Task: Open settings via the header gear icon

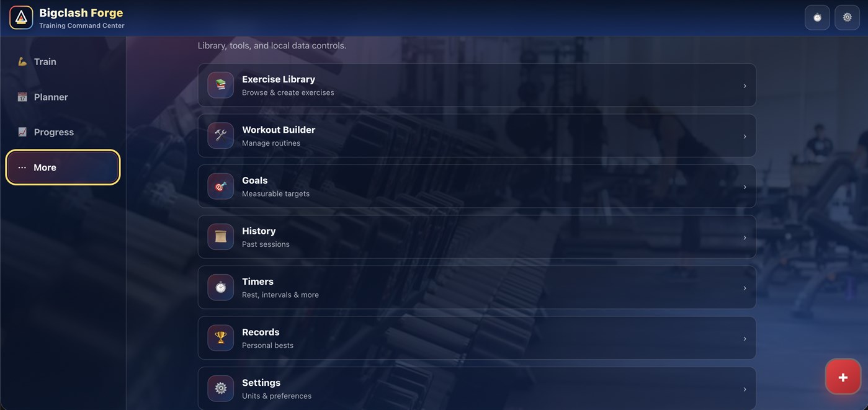Action: (x=847, y=17)
